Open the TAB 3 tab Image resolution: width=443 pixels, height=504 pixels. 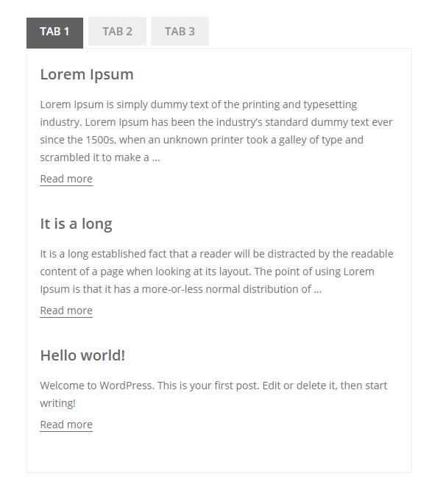point(180,31)
